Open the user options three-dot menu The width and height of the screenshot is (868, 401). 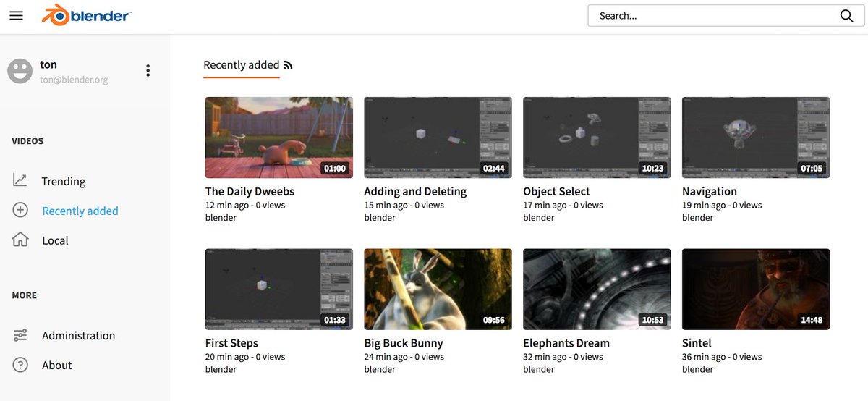148,70
